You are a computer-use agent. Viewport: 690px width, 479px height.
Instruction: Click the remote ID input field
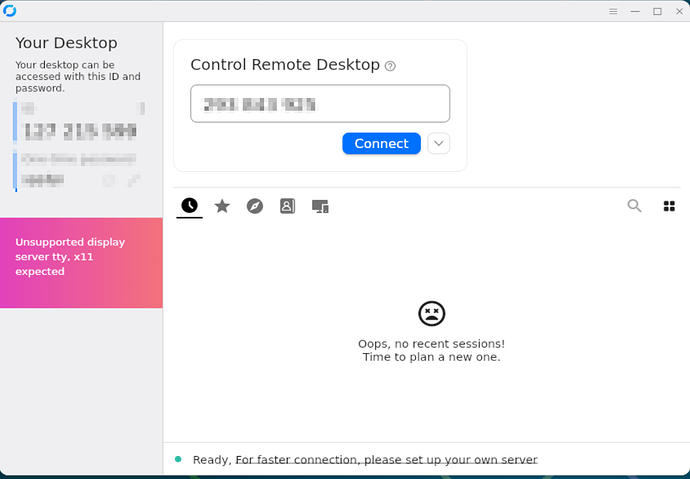(x=320, y=104)
